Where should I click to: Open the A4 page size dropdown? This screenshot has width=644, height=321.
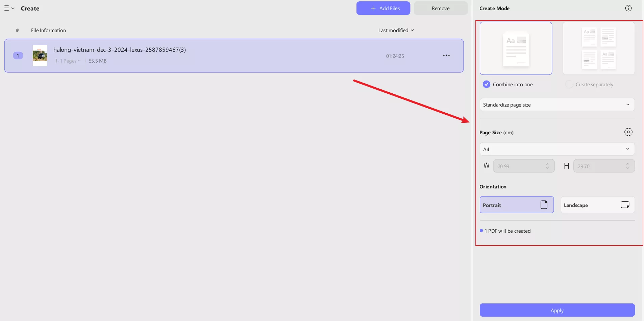point(557,149)
